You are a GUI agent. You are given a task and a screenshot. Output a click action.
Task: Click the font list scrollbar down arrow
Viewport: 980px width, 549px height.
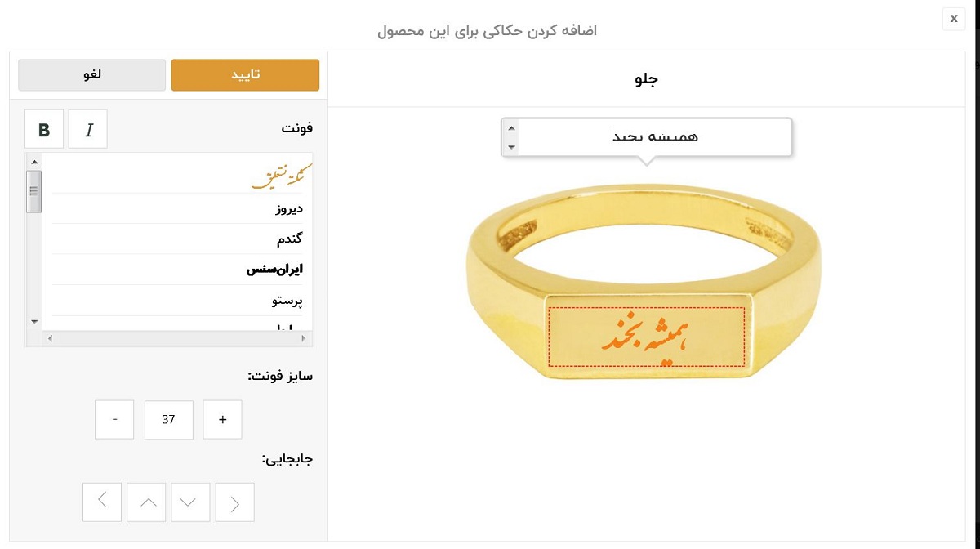pyautogui.click(x=33, y=322)
